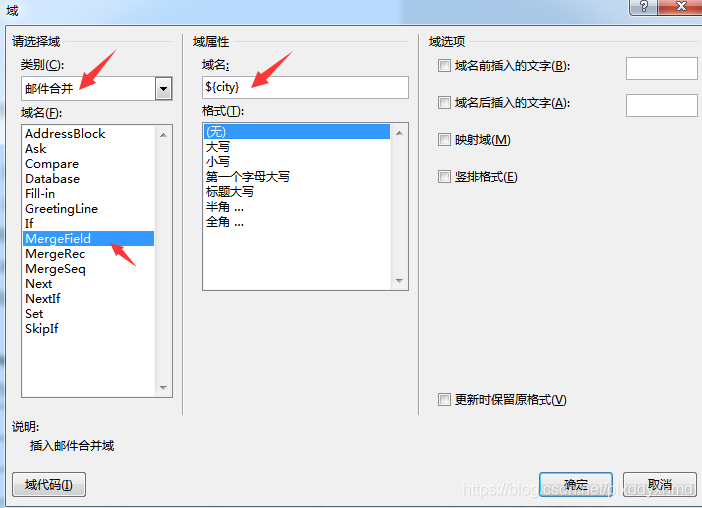Screen dimensions: 702x508
Task: Toggle 映射域 checkbox
Action: coord(444,140)
